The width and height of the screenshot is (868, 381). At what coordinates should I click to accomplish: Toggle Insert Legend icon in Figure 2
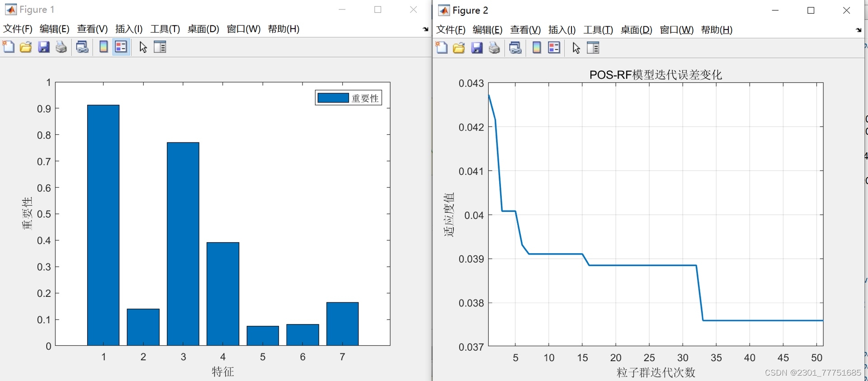[x=554, y=48]
